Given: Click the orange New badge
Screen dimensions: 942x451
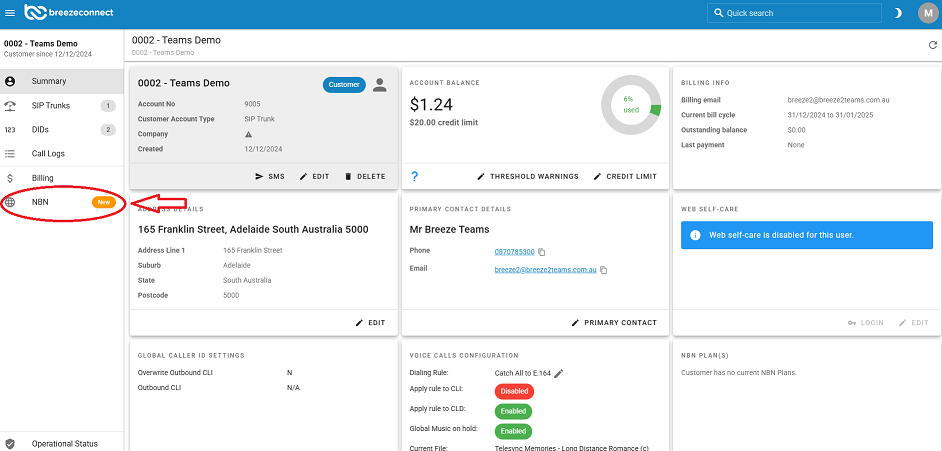Looking at the screenshot, I should coord(104,202).
